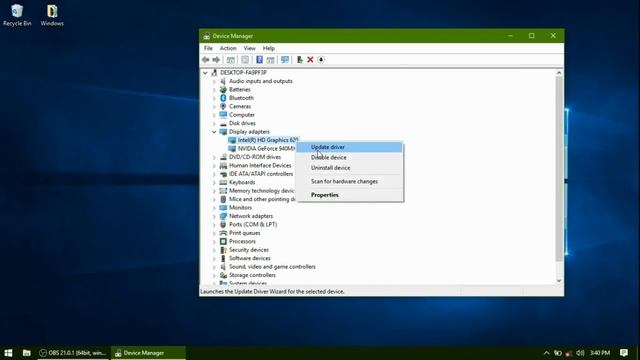Click the NVIDIA GeForce adapter icon

coord(232,149)
